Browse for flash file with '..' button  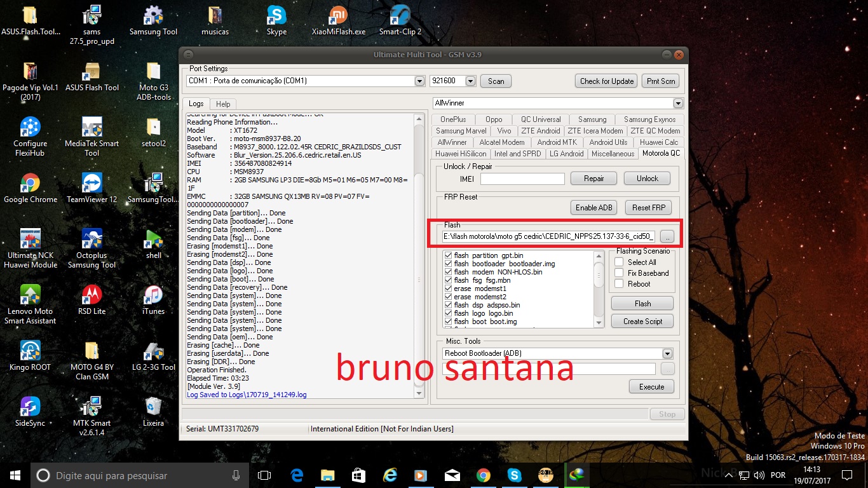[667, 236]
